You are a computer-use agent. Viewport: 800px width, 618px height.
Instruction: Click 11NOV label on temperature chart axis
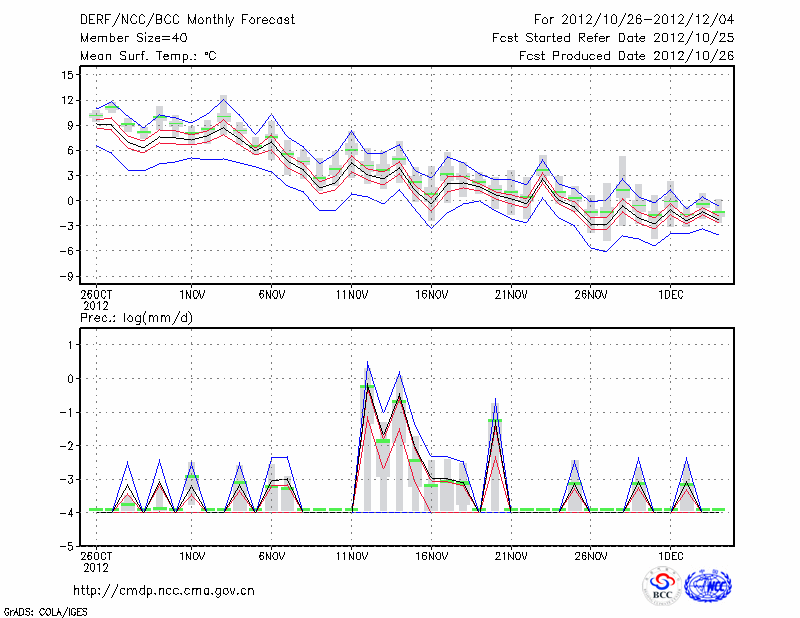pos(352,295)
